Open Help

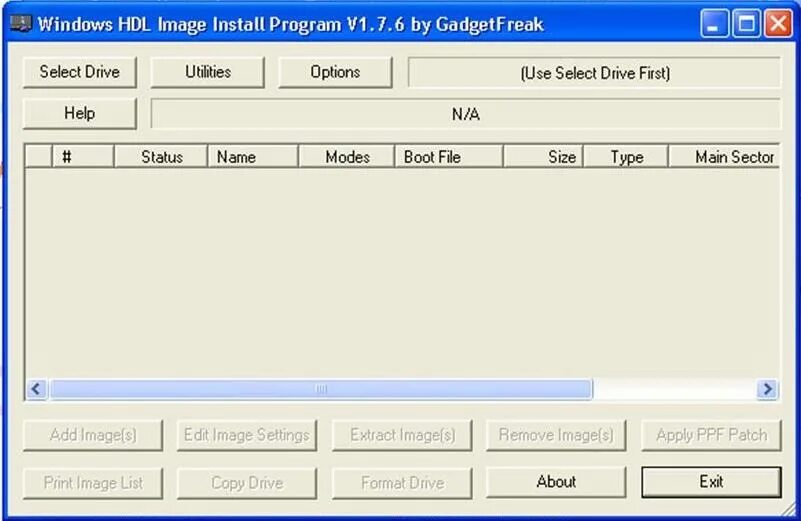[80, 113]
